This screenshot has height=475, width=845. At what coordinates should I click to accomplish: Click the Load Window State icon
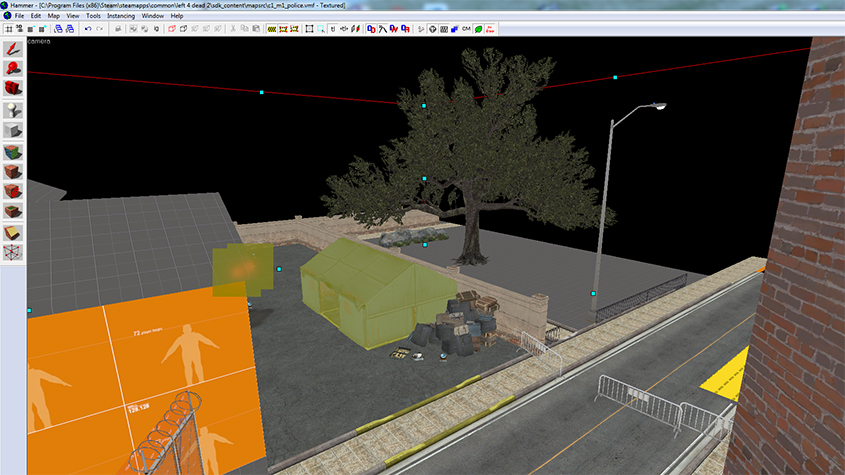(x=58, y=29)
